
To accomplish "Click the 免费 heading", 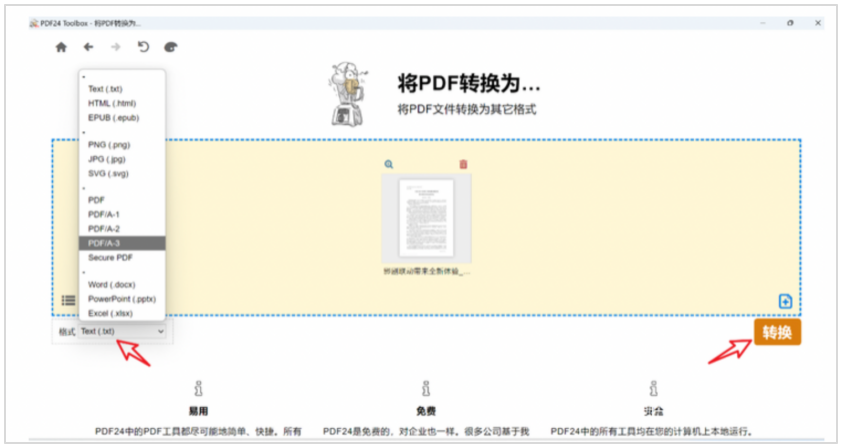I will point(426,411).
